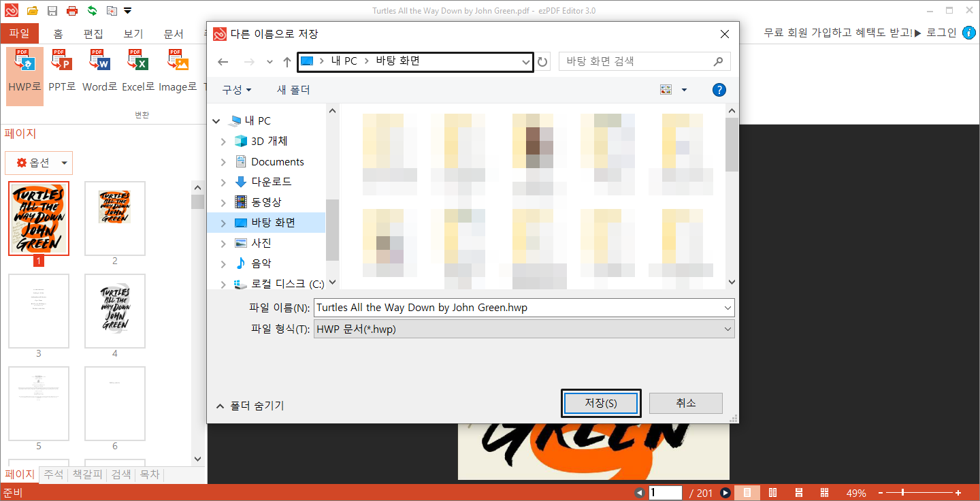Image resolution: width=980 pixels, height=501 pixels.
Task: Open the 파일 ribbon tab
Action: point(19,33)
